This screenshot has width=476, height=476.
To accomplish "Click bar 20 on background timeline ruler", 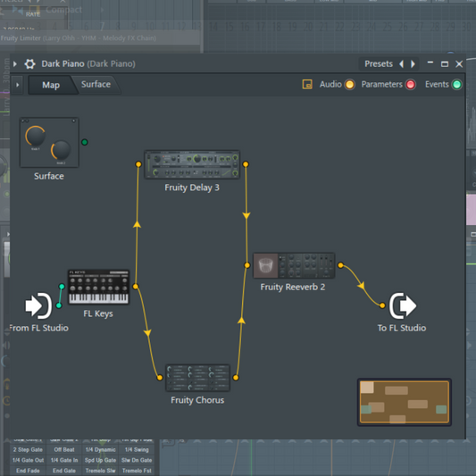I will pyautogui.click(x=308, y=27).
